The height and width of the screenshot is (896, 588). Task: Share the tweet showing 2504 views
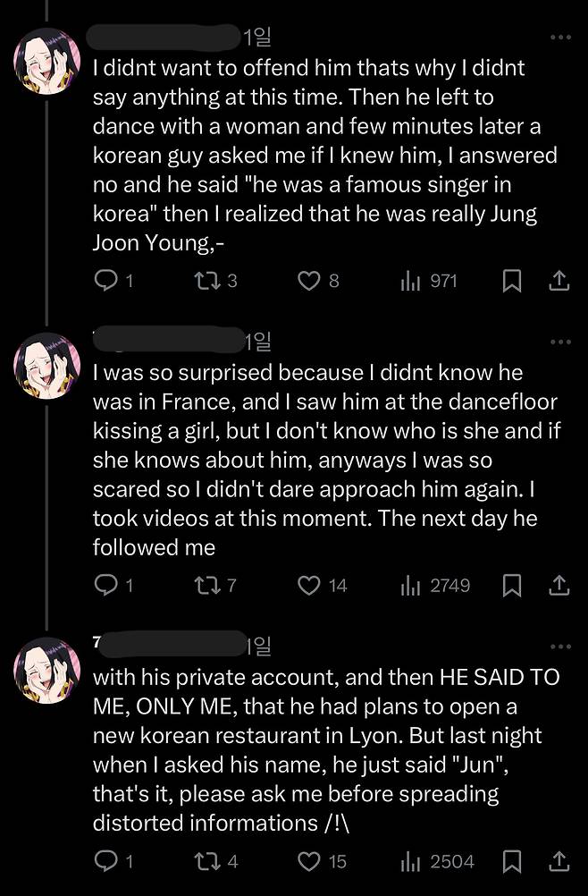pos(559,861)
